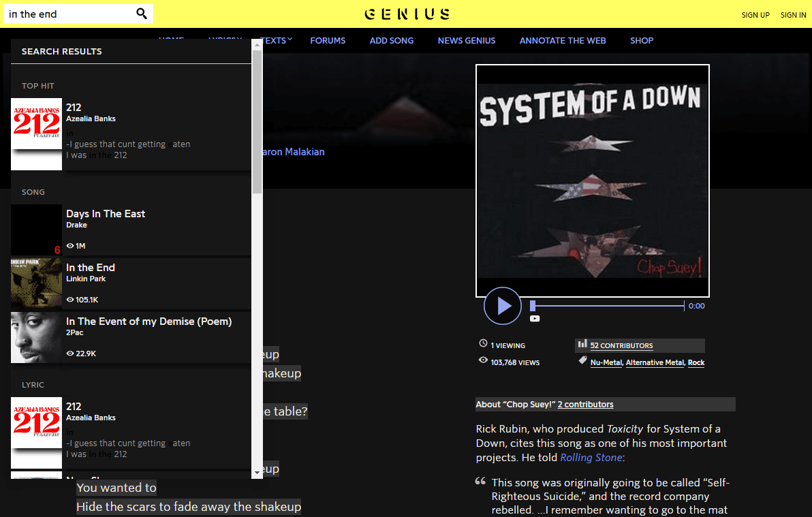Open the News Genius menu item

[x=467, y=40]
